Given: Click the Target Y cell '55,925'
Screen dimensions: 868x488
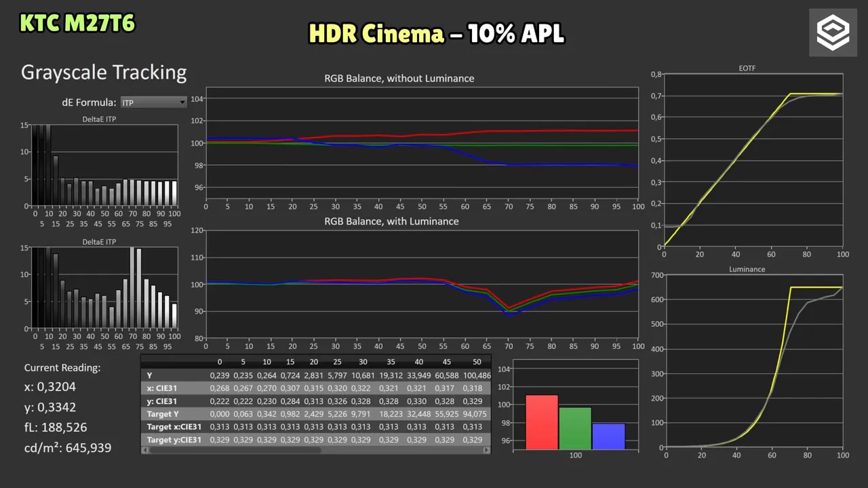Looking at the screenshot, I should [447, 414].
